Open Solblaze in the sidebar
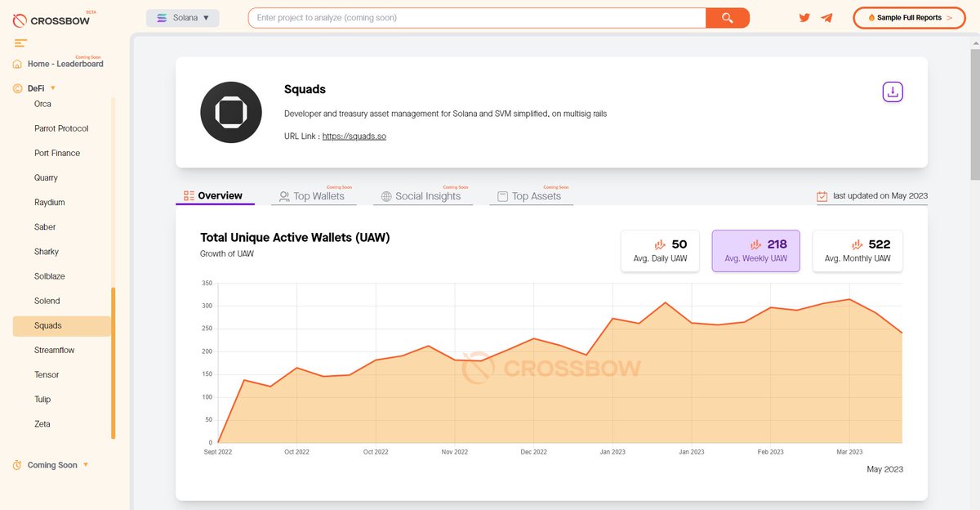Screen dimensions: 980x510 50,276
